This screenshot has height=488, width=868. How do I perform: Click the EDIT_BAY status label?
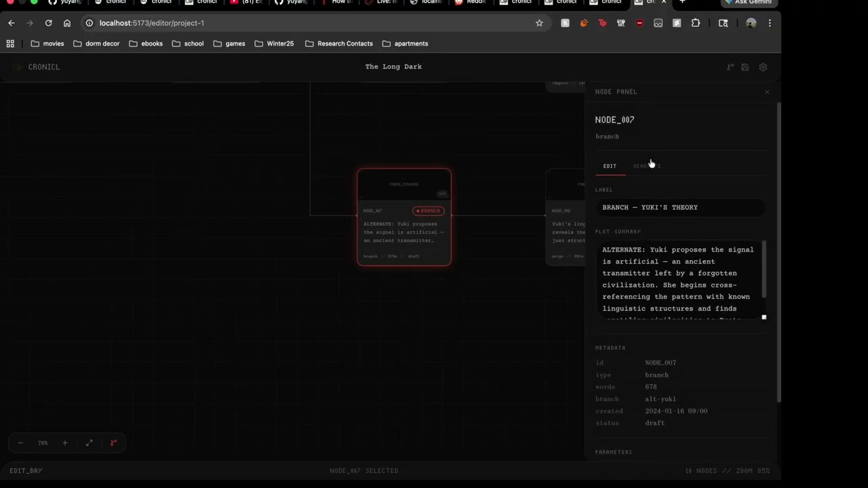coord(26,470)
